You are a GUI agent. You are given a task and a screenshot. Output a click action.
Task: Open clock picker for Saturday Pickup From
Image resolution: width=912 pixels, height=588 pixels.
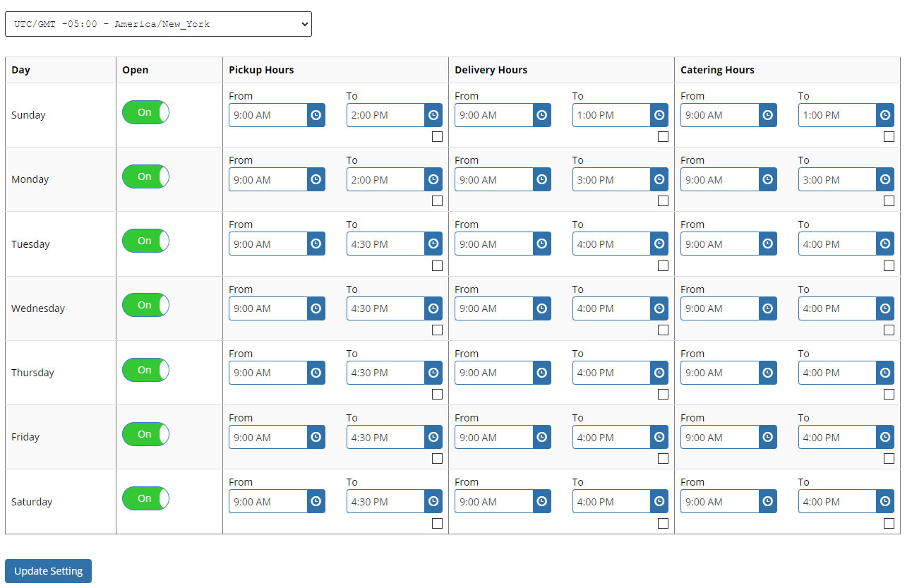click(316, 502)
